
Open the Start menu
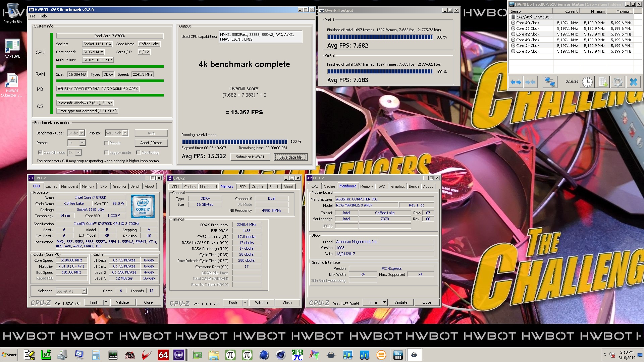(x=9, y=355)
